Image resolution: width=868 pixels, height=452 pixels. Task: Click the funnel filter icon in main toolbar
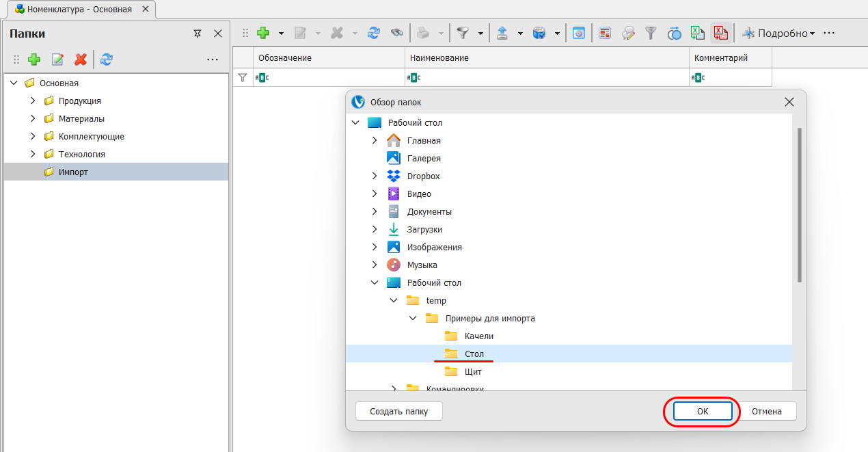463,33
